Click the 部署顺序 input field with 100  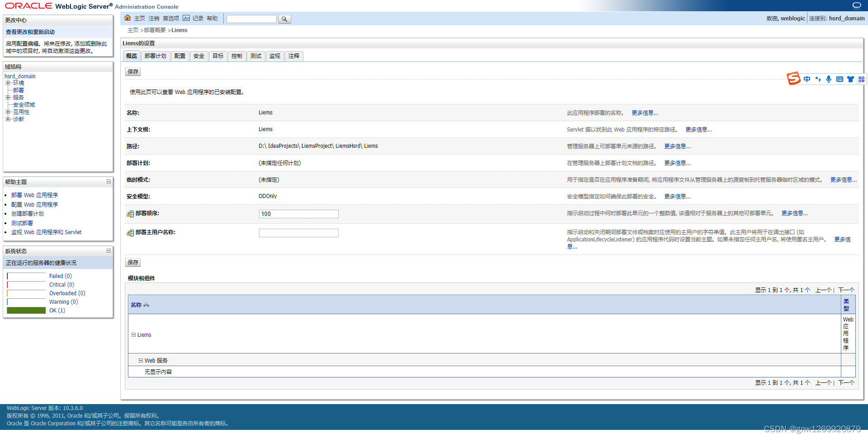click(298, 214)
